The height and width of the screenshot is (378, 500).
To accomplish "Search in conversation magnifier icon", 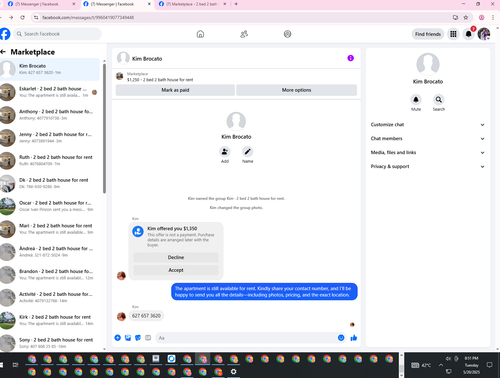I will (439, 99).
